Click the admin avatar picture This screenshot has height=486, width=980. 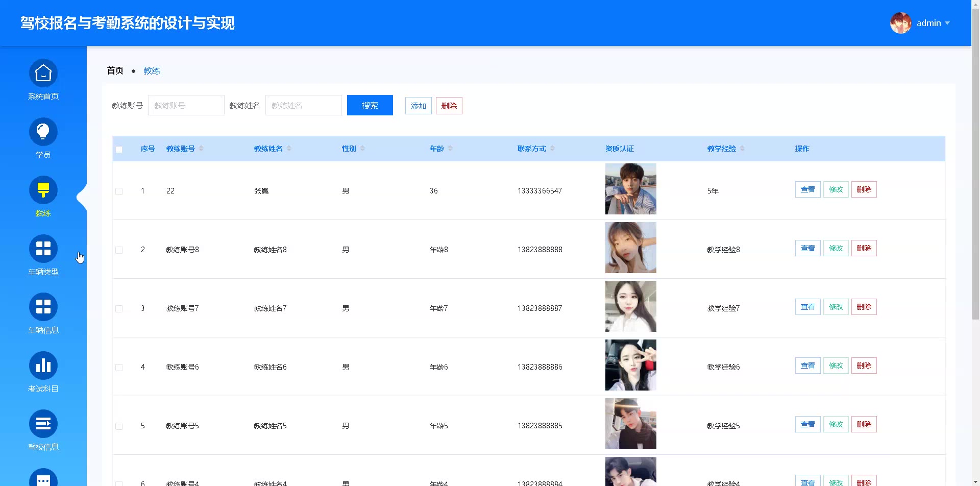(x=900, y=23)
